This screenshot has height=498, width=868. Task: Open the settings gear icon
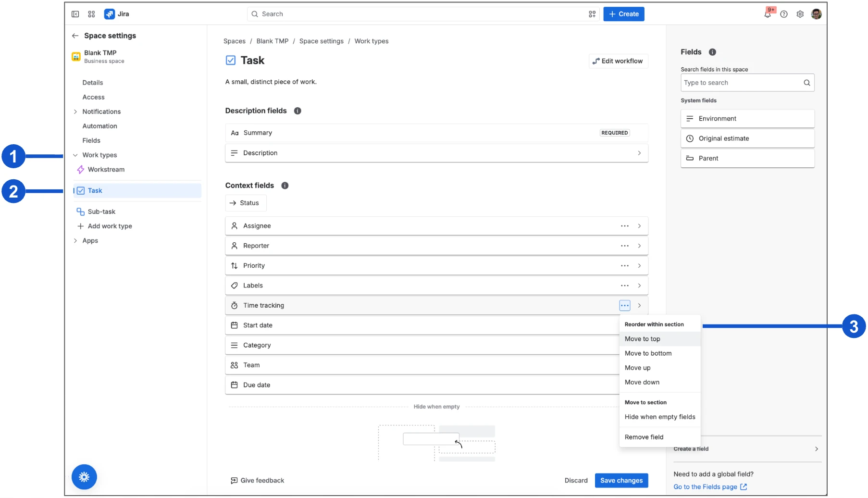pyautogui.click(x=800, y=14)
